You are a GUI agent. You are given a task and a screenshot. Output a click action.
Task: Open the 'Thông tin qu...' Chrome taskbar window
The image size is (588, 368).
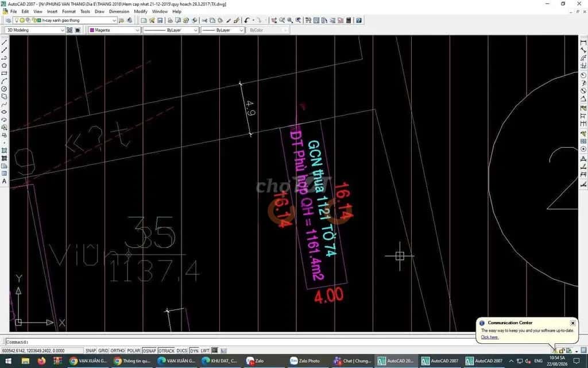click(133, 361)
